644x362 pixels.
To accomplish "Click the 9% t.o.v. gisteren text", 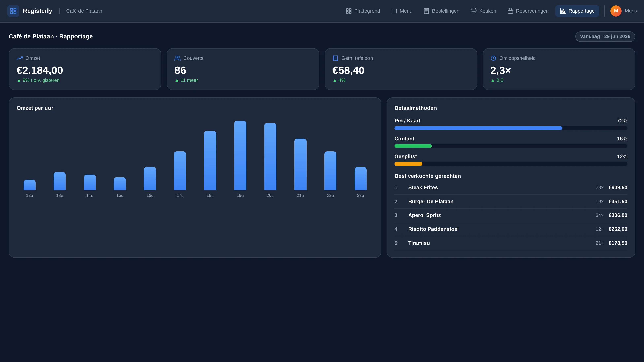I will point(41,80).
